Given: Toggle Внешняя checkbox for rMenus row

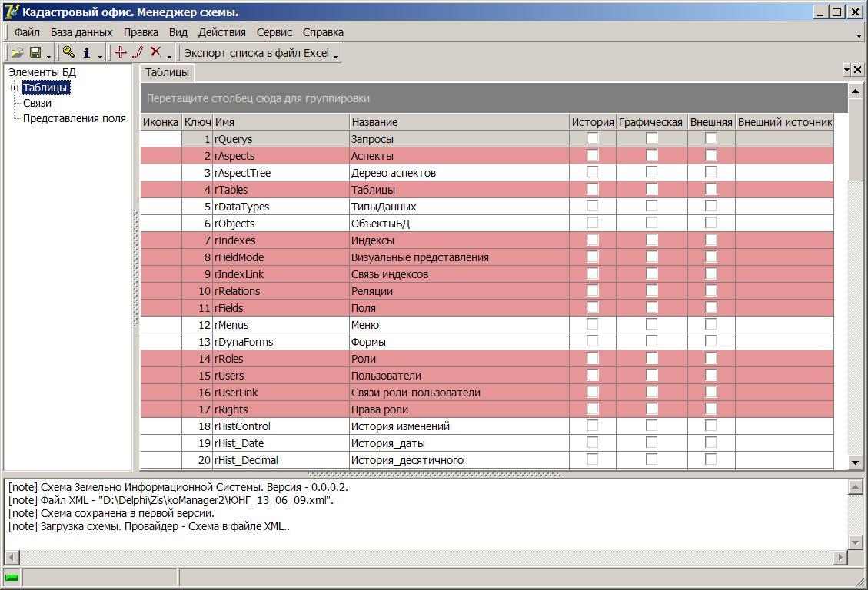Looking at the screenshot, I should [x=711, y=325].
